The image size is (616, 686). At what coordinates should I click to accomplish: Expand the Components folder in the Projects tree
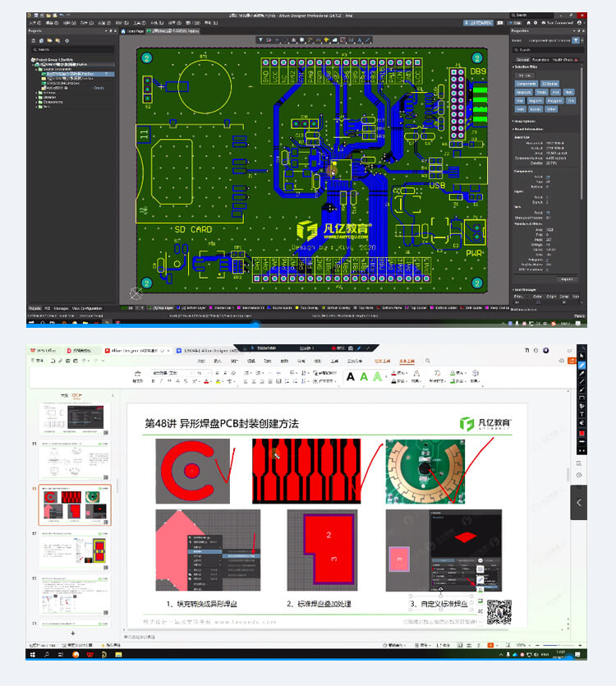pyautogui.click(x=37, y=102)
